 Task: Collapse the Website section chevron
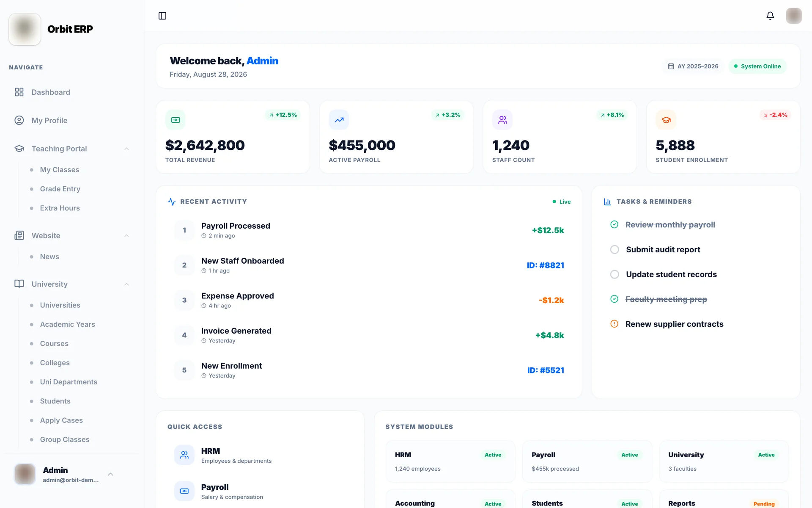pyautogui.click(x=126, y=235)
